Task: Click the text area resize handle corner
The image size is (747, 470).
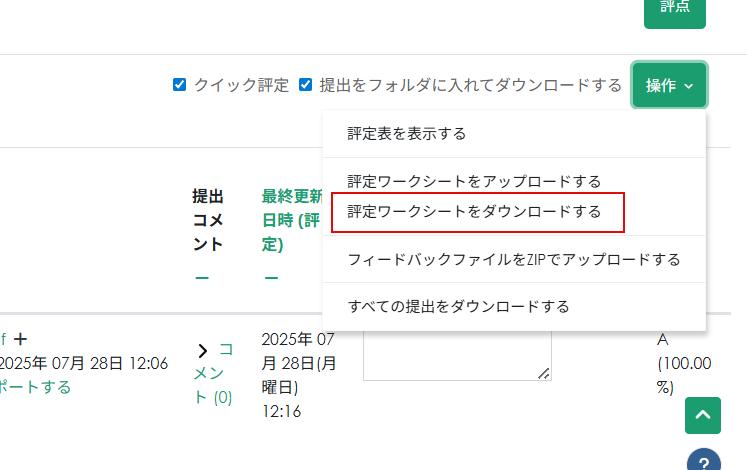Action: pyautogui.click(x=545, y=374)
